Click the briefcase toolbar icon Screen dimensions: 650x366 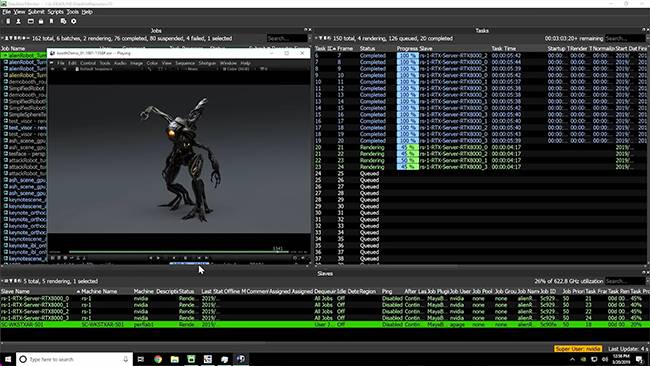(41, 21)
